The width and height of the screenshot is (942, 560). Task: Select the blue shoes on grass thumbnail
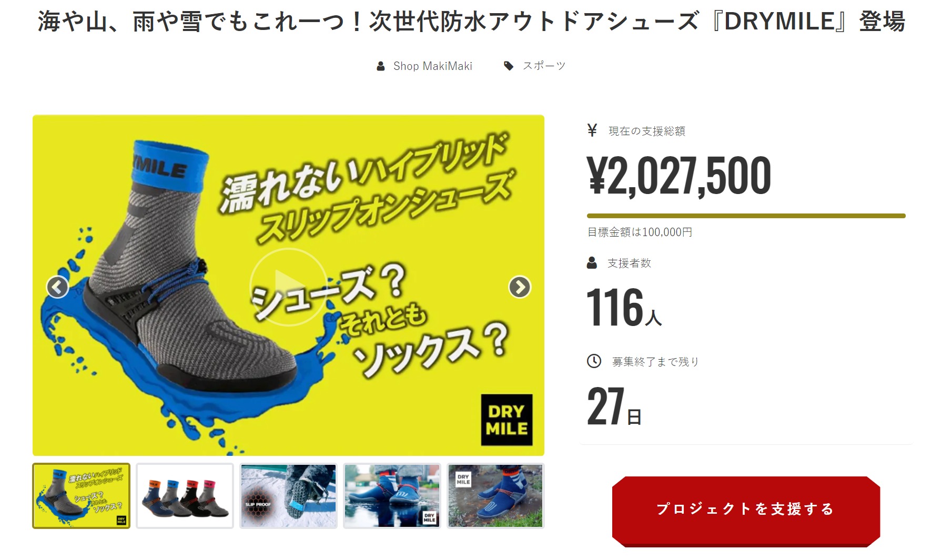495,496
